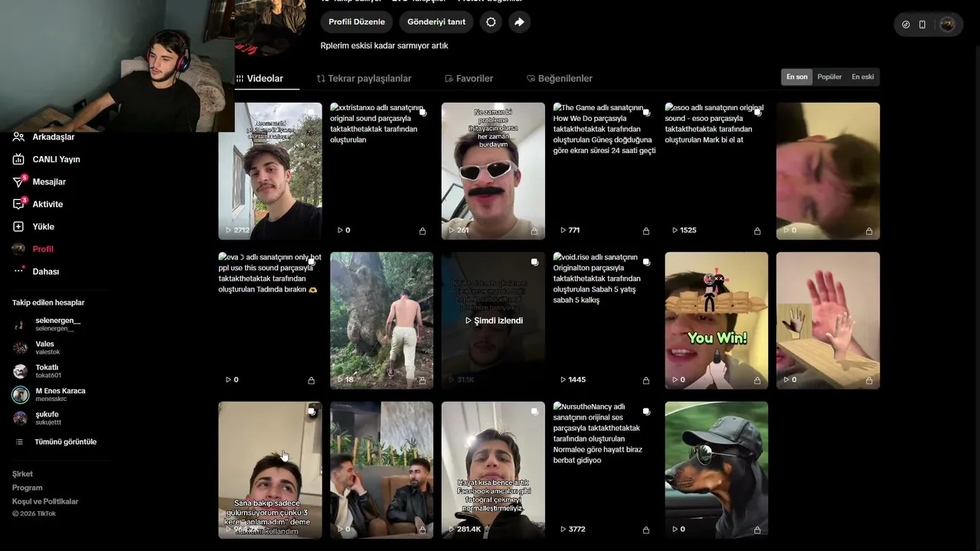
Task: Sort videos by Popüler
Action: point(829,77)
